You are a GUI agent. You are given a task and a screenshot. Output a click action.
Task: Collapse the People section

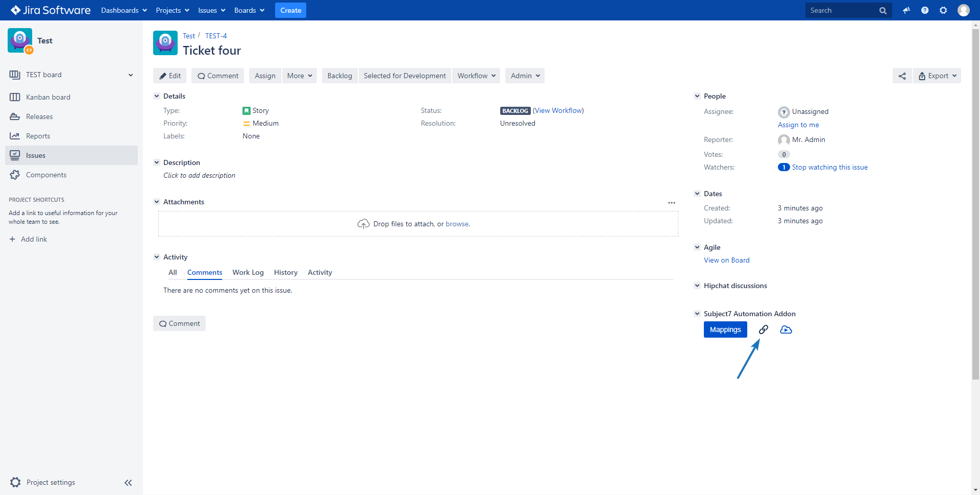point(697,96)
